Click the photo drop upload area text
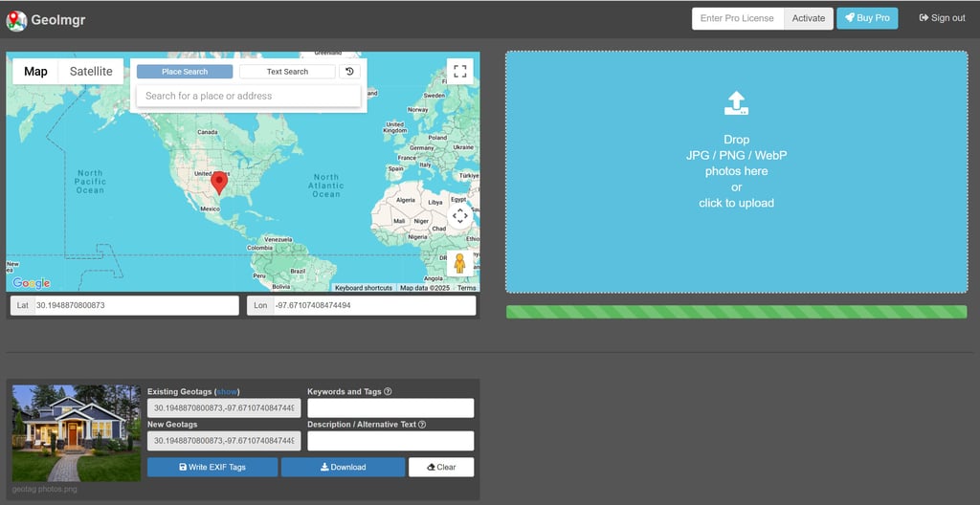 pyautogui.click(x=736, y=171)
